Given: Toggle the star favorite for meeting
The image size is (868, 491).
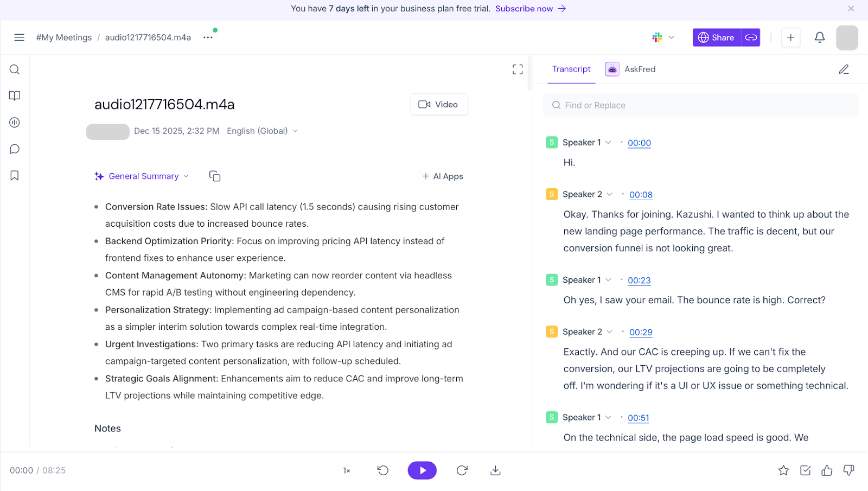Looking at the screenshot, I should coord(783,470).
